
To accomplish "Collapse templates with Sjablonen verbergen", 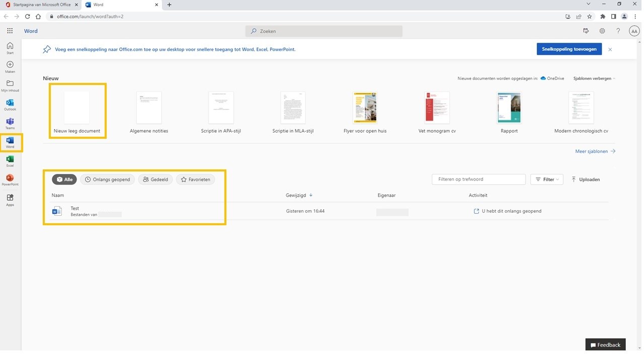I will [594, 78].
